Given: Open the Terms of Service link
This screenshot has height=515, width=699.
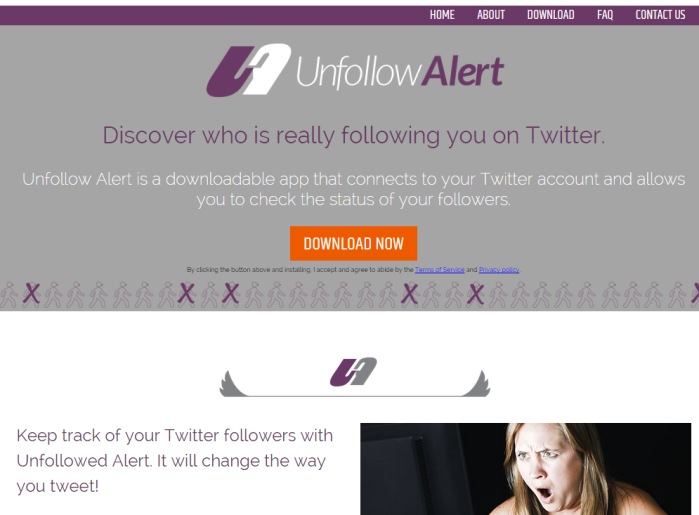Looking at the screenshot, I should point(440,270).
